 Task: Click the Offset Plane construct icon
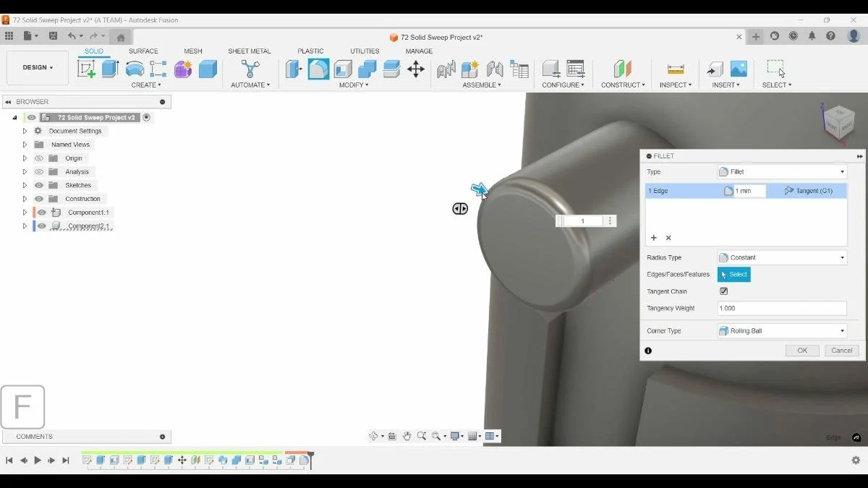click(x=622, y=69)
